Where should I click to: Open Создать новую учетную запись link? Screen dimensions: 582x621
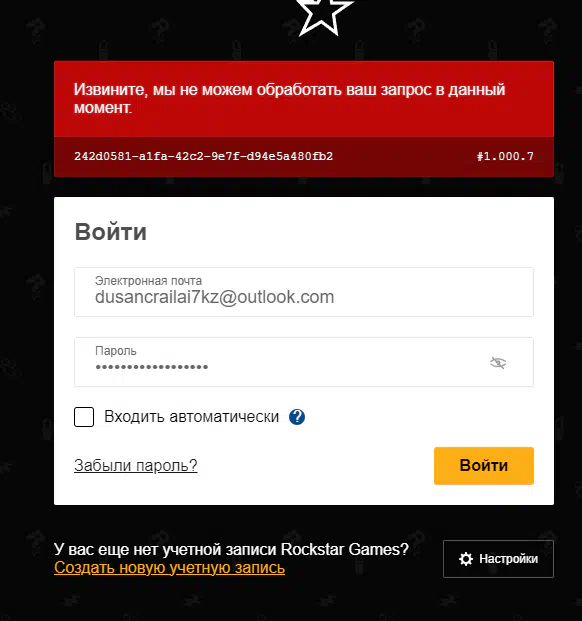click(x=169, y=568)
